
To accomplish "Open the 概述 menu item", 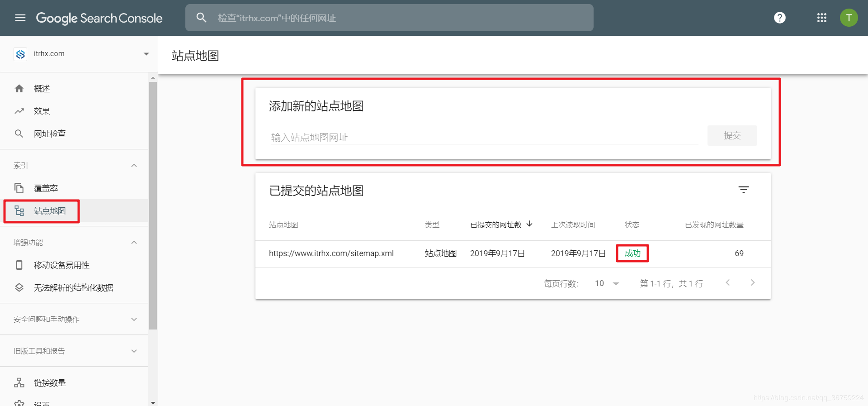I will [x=75, y=88].
